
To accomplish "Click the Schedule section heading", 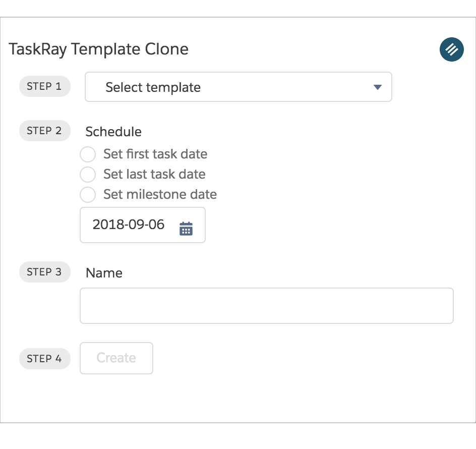I will pos(113,132).
